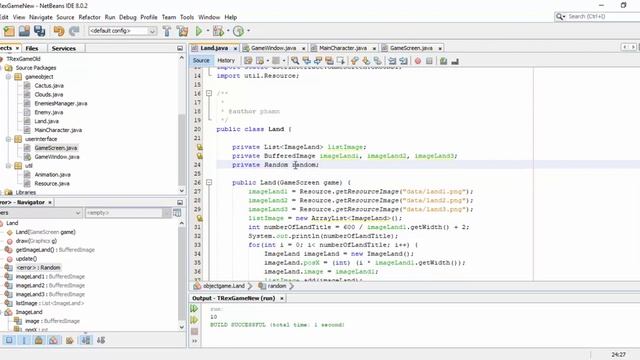Open Profile Project dropdown arrow
Screen dimensions: 640x360
tap(248, 31)
